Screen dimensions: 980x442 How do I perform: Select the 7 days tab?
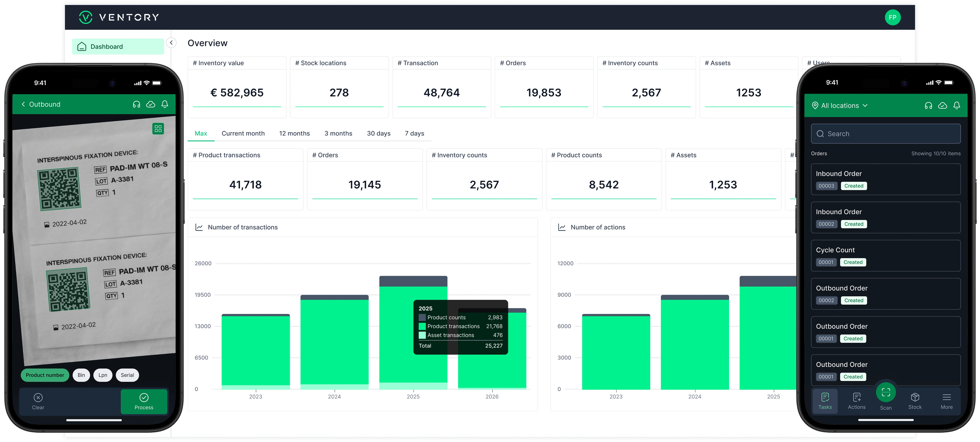click(x=414, y=133)
